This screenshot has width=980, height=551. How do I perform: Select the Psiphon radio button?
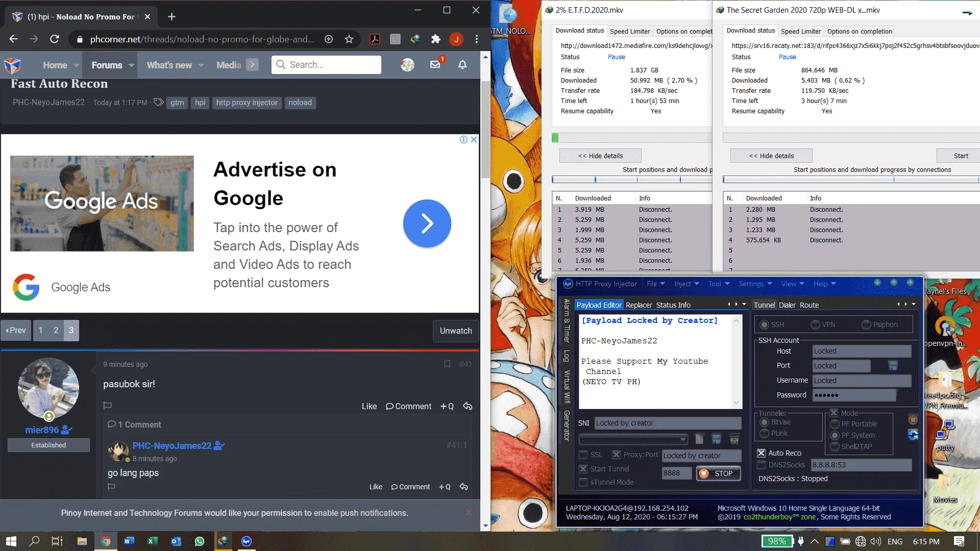pyautogui.click(x=866, y=324)
